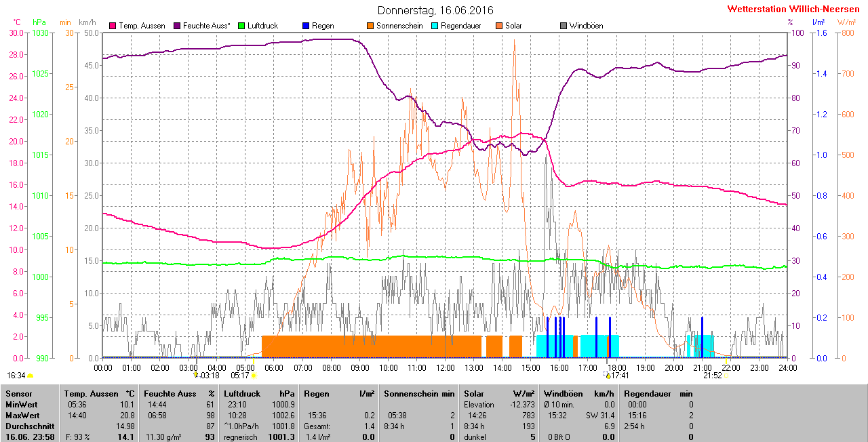Click the pink Temp. Aussen legend swatch

click(x=113, y=26)
